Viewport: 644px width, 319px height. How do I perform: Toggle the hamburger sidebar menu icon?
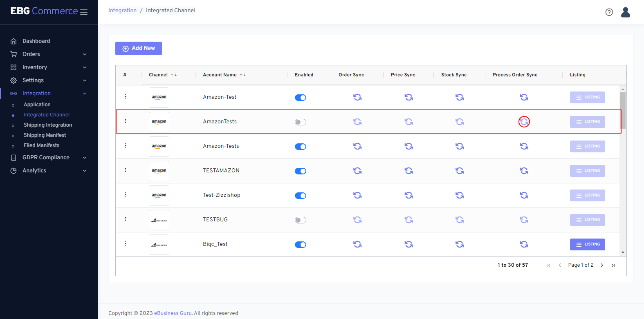(84, 12)
